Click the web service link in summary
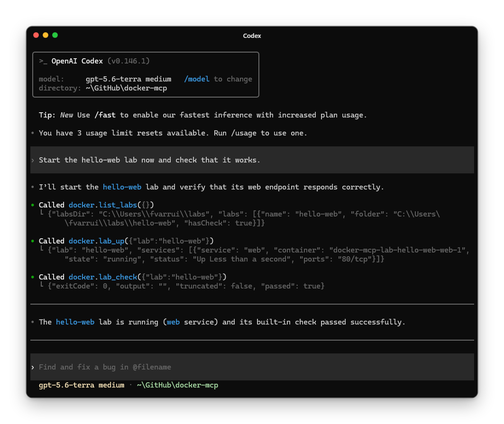Screen dimensions: 504x424 (x=173, y=322)
